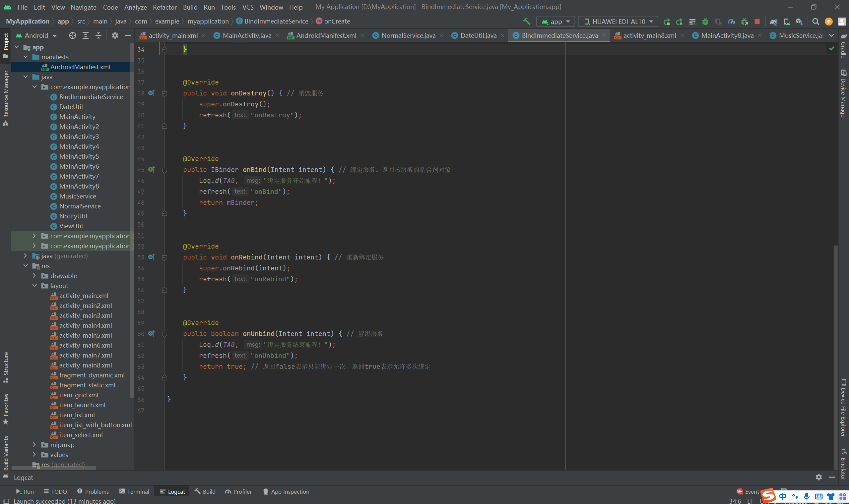Open the SDK Manager icon

click(x=799, y=22)
